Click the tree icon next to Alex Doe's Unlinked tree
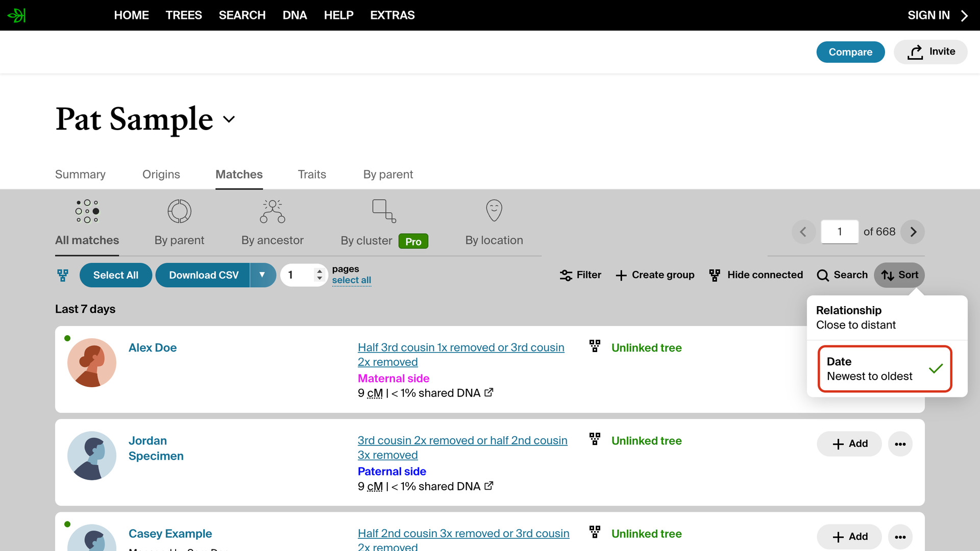 tap(595, 346)
